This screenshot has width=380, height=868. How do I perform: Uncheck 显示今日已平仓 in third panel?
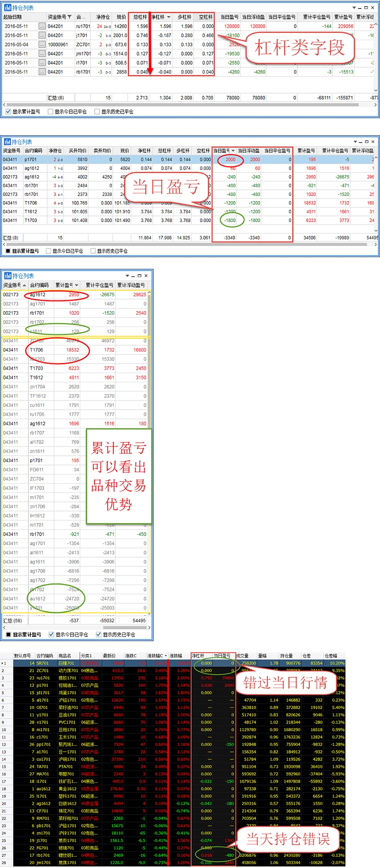(x=51, y=634)
